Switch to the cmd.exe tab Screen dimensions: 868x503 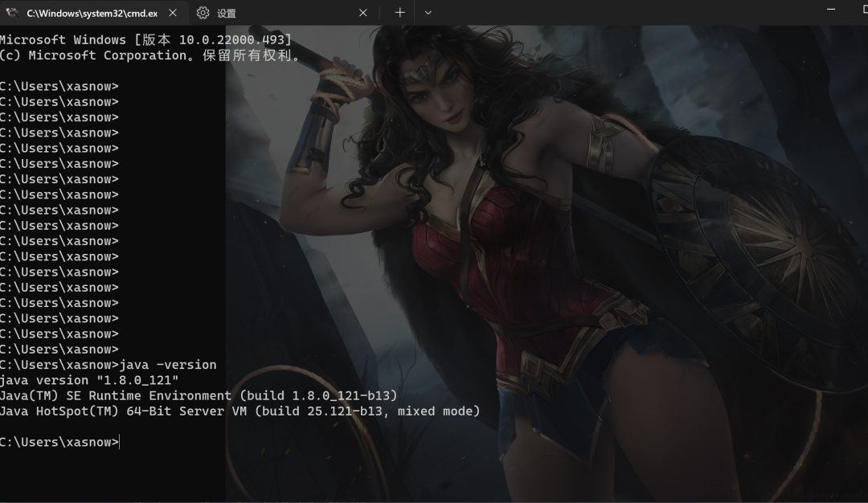[93, 13]
